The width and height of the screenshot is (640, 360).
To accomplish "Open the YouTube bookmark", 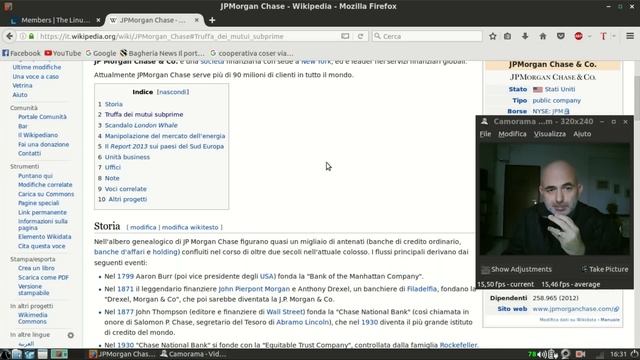I will [x=63, y=53].
